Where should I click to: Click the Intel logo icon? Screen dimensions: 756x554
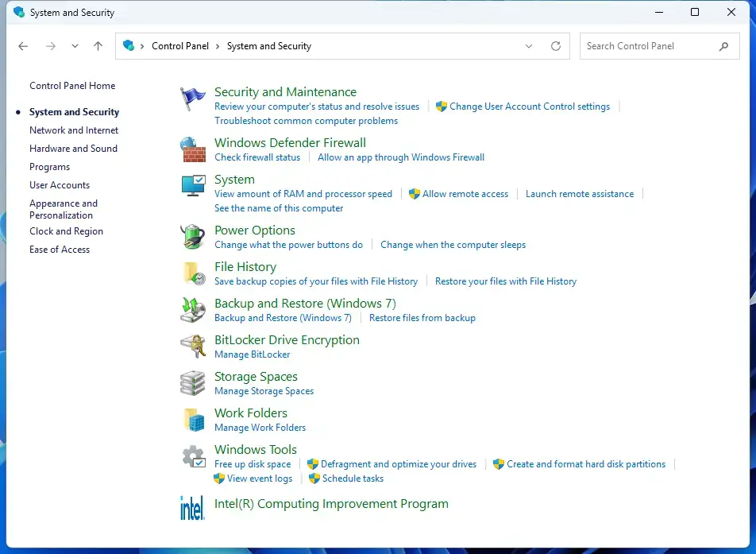(192, 508)
